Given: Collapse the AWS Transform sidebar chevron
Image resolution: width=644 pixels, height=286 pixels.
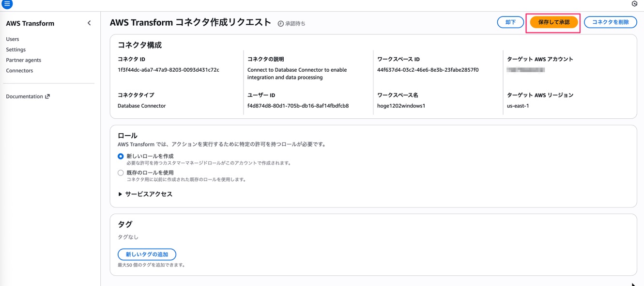Looking at the screenshot, I should [x=89, y=23].
